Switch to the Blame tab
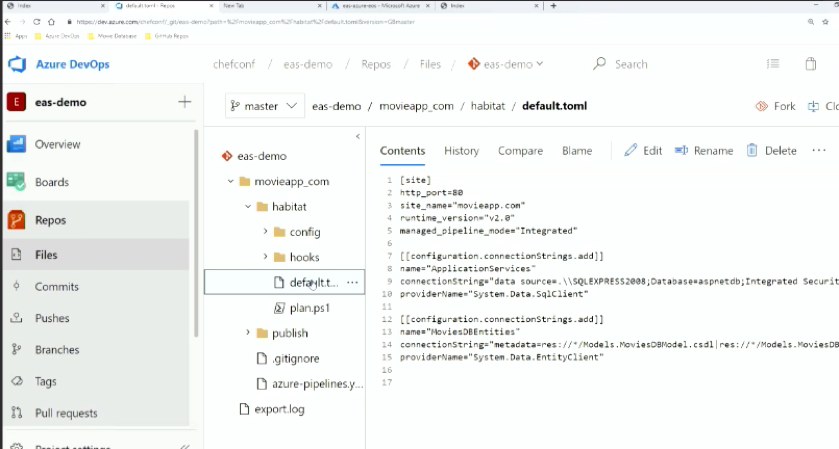Viewport: 839px width, 449px height. (x=577, y=151)
